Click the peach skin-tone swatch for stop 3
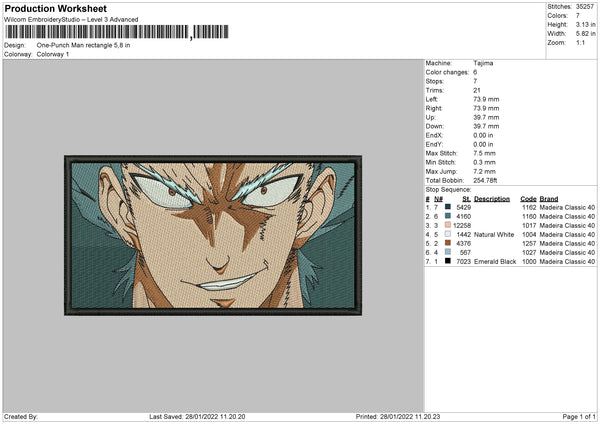 pyautogui.click(x=448, y=225)
